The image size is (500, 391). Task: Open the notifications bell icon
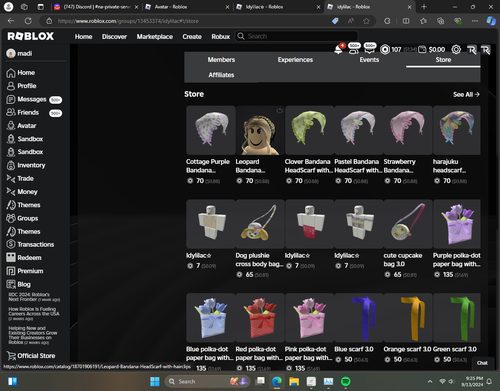[x=338, y=50]
